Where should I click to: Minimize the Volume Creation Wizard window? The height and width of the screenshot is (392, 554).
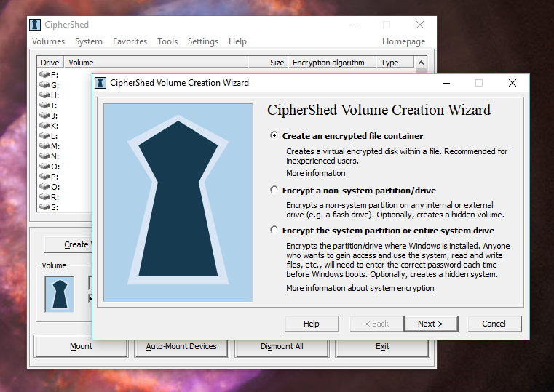point(446,83)
